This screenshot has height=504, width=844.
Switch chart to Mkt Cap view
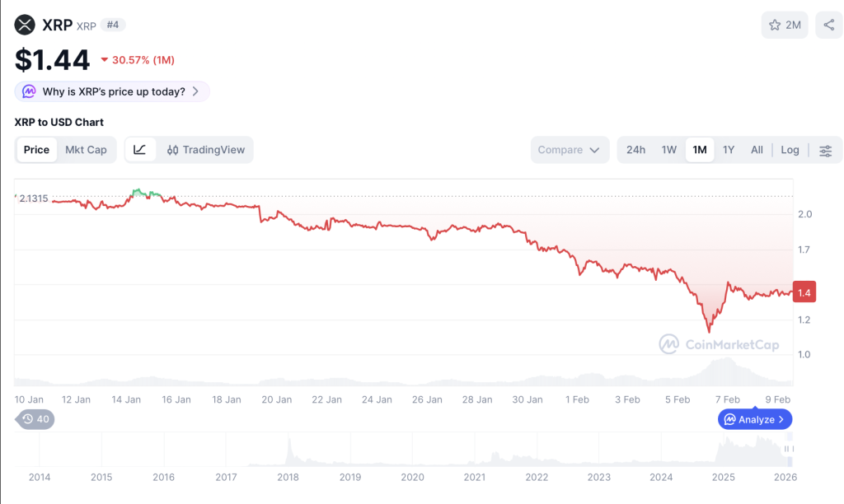tap(87, 150)
